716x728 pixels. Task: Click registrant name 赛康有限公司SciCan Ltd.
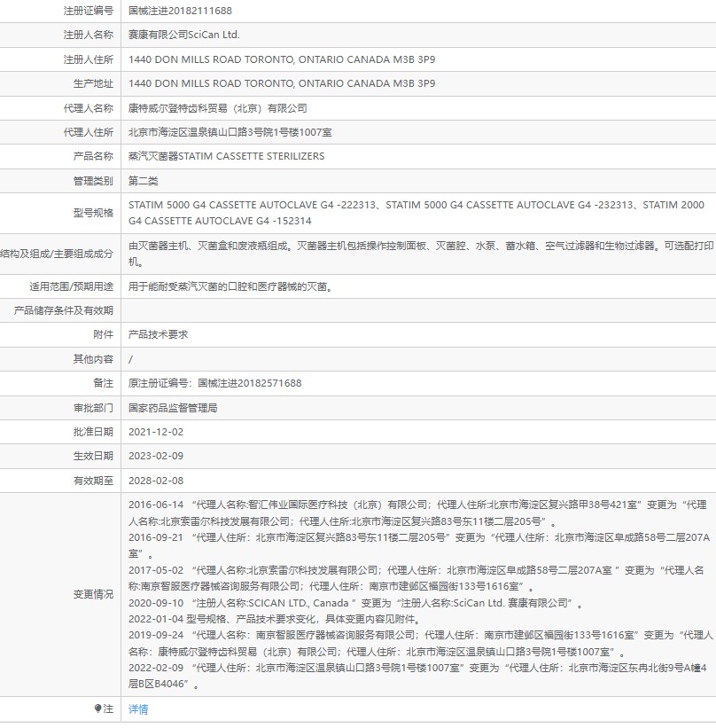[x=183, y=35]
